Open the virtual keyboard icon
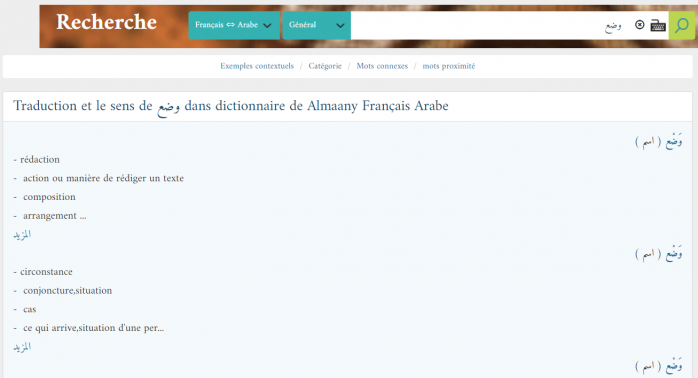The width and height of the screenshot is (698, 378). [x=658, y=25]
